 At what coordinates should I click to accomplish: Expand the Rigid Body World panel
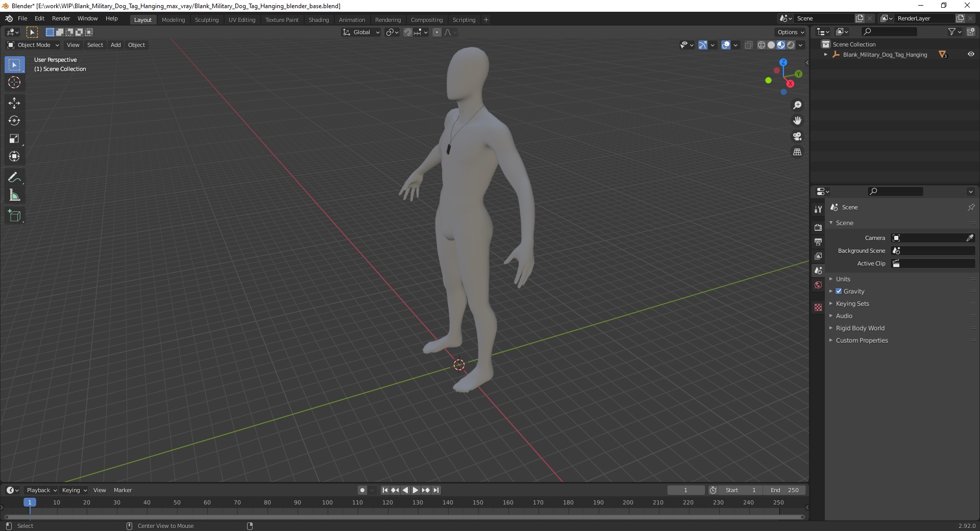point(860,328)
